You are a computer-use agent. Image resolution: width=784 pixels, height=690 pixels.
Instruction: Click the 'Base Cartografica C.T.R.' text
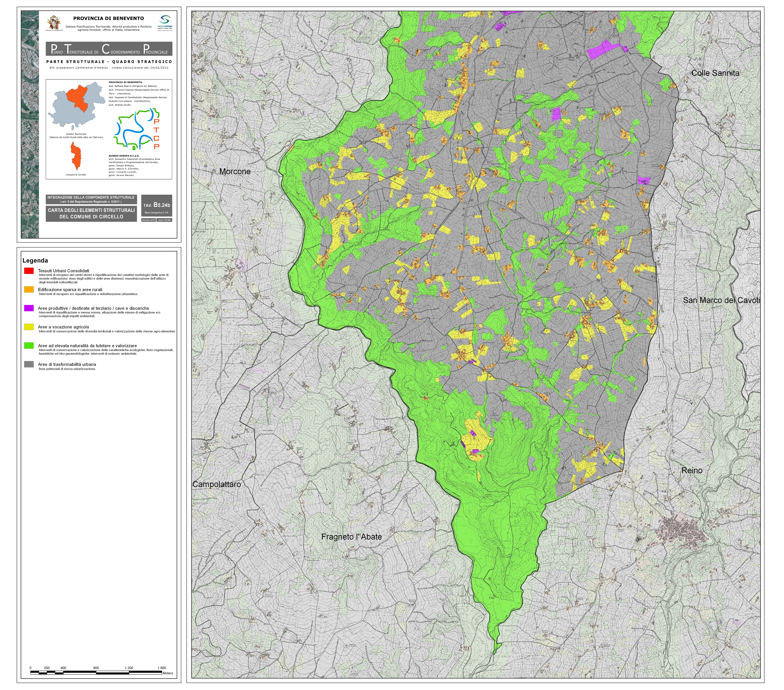click(157, 213)
